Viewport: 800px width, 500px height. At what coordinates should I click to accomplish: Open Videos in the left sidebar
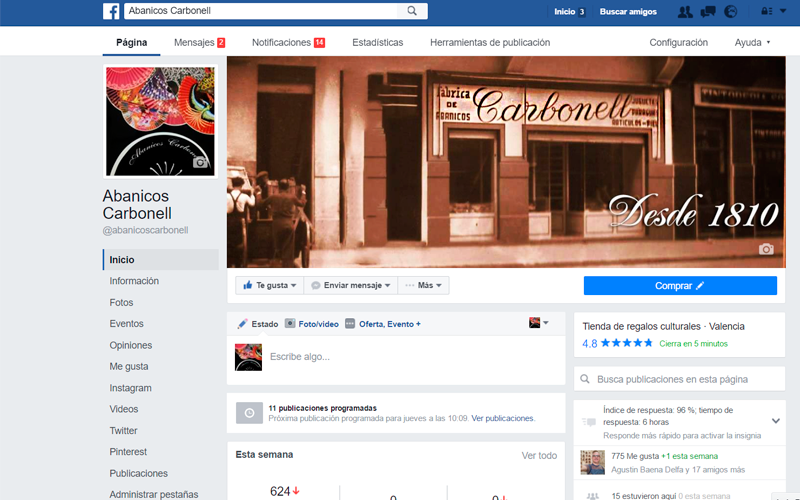click(x=123, y=409)
